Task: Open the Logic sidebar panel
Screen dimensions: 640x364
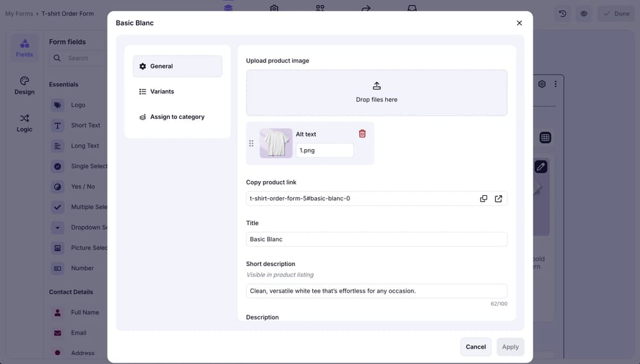Action: [x=24, y=123]
